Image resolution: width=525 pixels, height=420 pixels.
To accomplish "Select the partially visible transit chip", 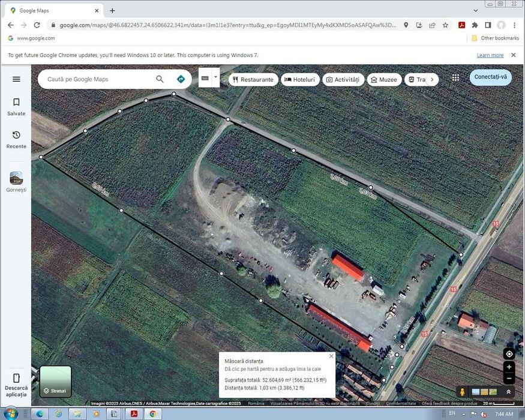I will click(415, 80).
